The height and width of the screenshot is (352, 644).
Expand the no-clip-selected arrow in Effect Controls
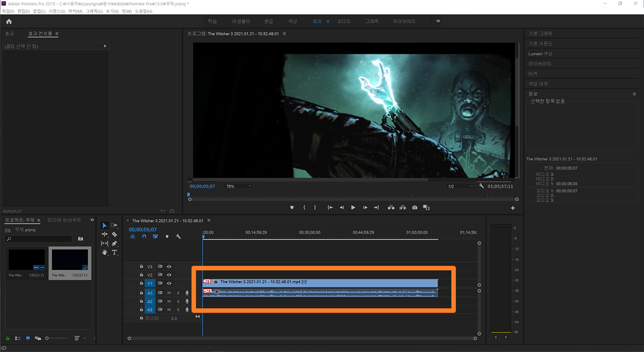click(105, 46)
